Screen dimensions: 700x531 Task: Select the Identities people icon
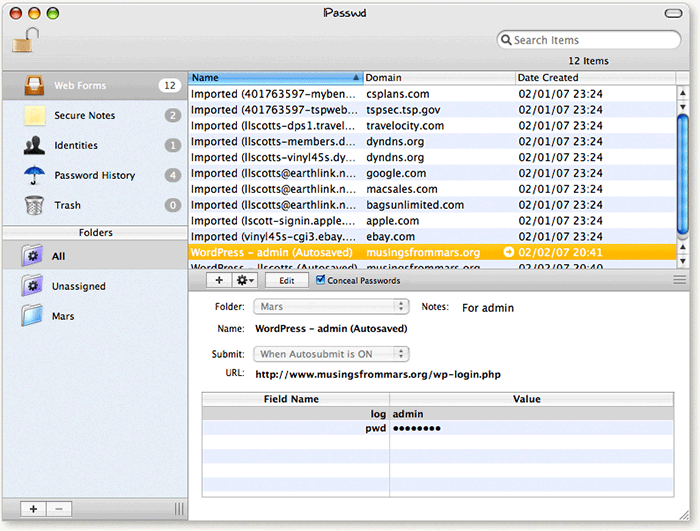coord(34,145)
